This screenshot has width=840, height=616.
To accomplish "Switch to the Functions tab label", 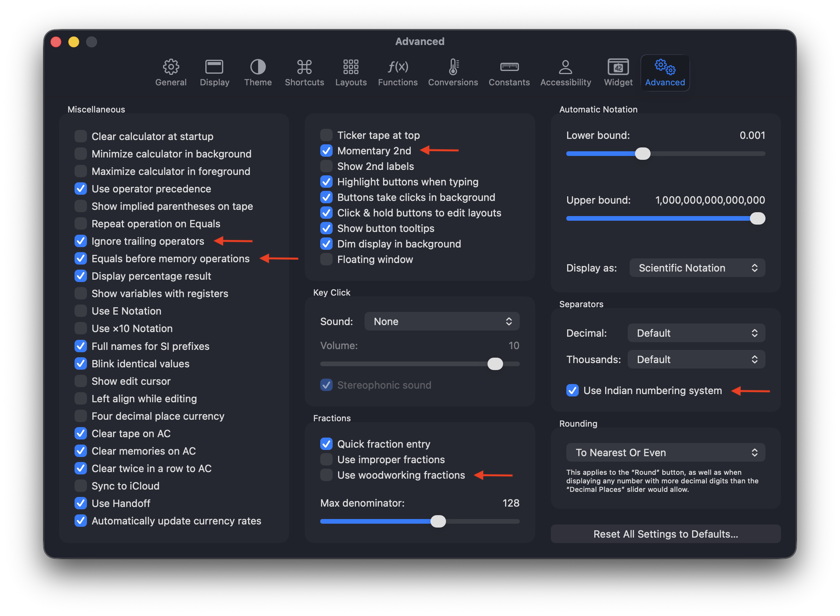I will pyautogui.click(x=398, y=82).
